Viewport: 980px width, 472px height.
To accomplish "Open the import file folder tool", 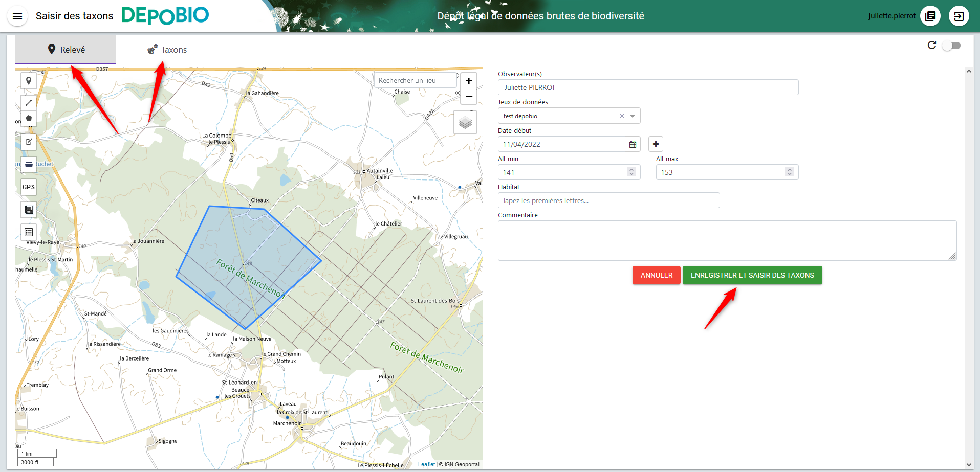I will tap(29, 164).
